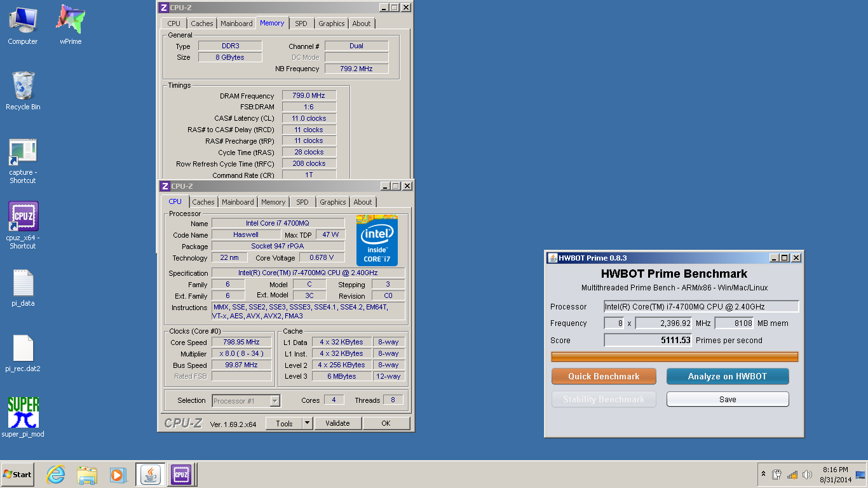This screenshot has height=488, width=868.
Task: Switch to Mainboard tab in CPU window
Action: [238, 202]
